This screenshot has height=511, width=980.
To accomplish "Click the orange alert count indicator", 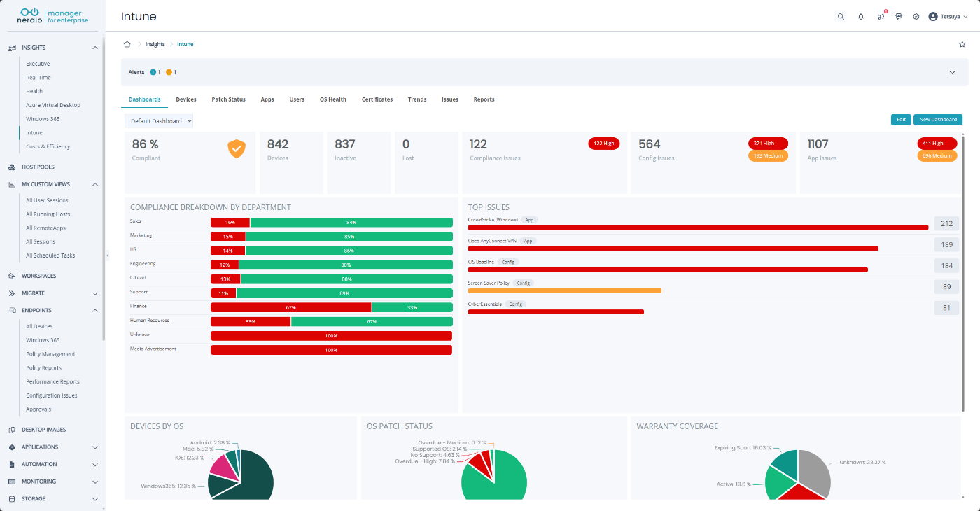I will point(171,72).
